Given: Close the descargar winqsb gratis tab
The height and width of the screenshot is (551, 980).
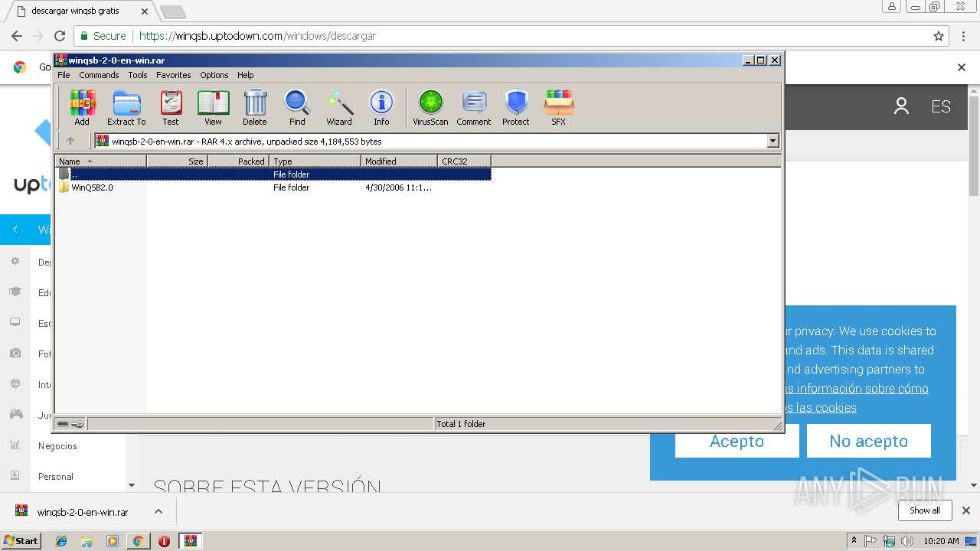Looking at the screenshot, I should (145, 11).
